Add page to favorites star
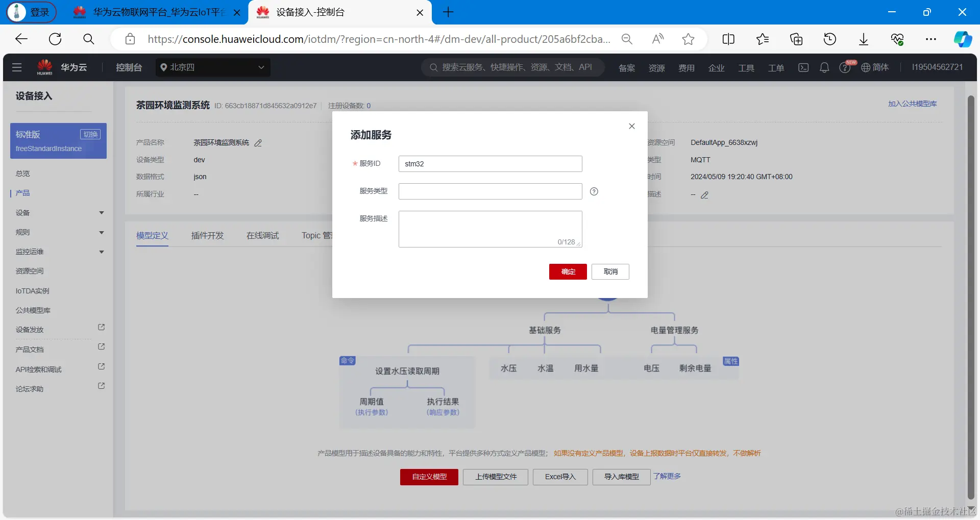Image resolution: width=980 pixels, height=520 pixels. (x=688, y=39)
